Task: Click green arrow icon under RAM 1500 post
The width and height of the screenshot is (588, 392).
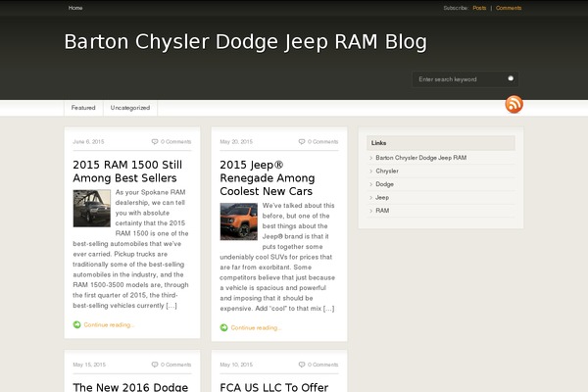Action: tap(76, 324)
